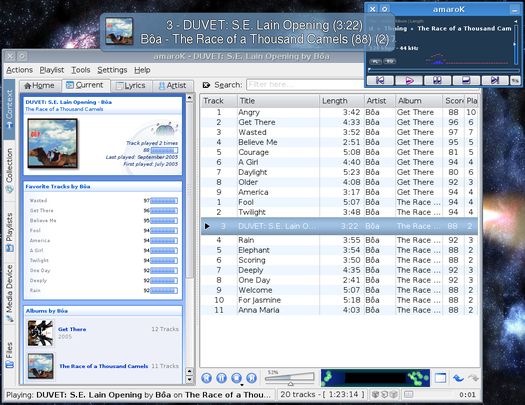The height and width of the screenshot is (405, 525).
Task: Select the Angry track row in playlist
Action: pyautogui.click(x=339, y=112)
